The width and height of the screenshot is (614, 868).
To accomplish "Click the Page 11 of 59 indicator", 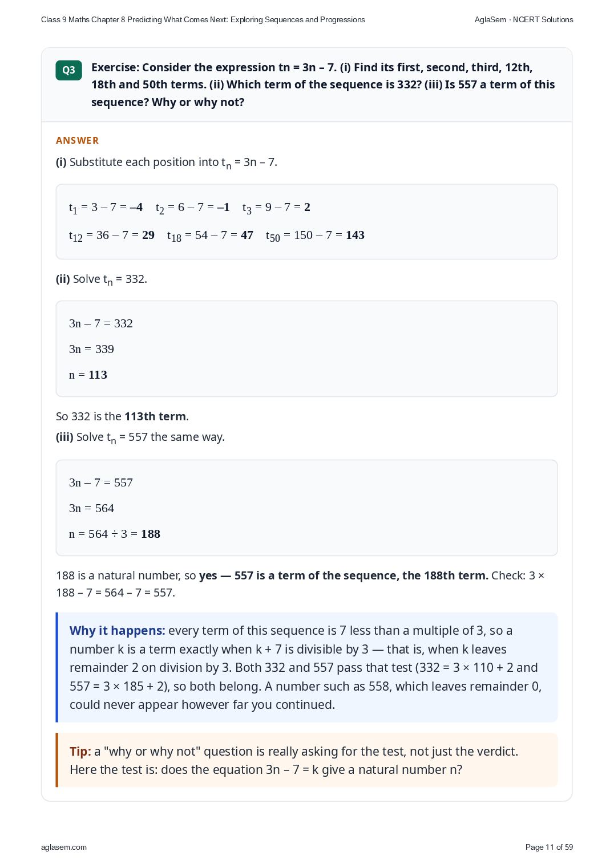I will pyautogui.click(x=549, y=847).
